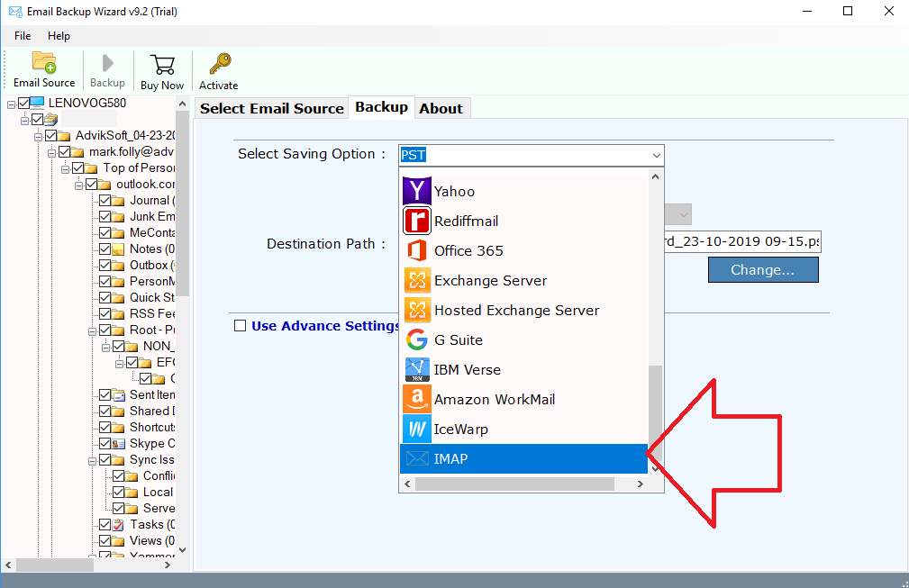909x588 pixels.
Task: Select IMAP from the saving options
Action: click(523, 459)
